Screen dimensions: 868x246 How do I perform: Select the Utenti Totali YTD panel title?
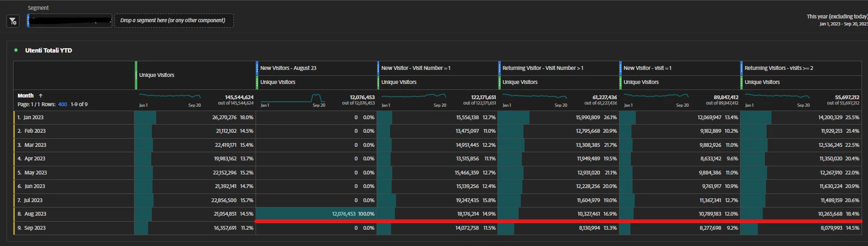(x=48, y=50)
